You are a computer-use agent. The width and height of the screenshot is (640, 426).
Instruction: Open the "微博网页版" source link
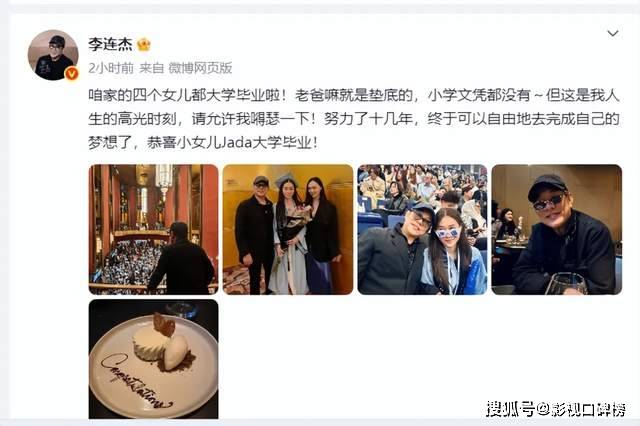pos(200,68)
